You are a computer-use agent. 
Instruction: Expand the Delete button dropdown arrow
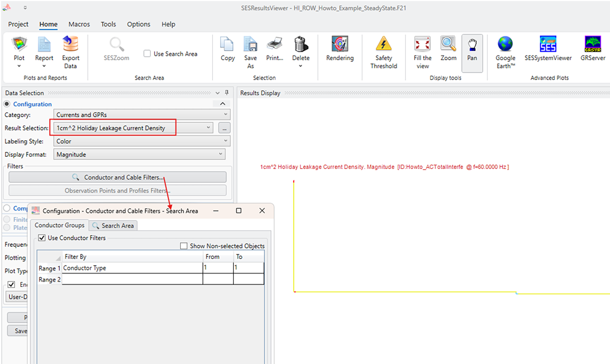(301, 66)
